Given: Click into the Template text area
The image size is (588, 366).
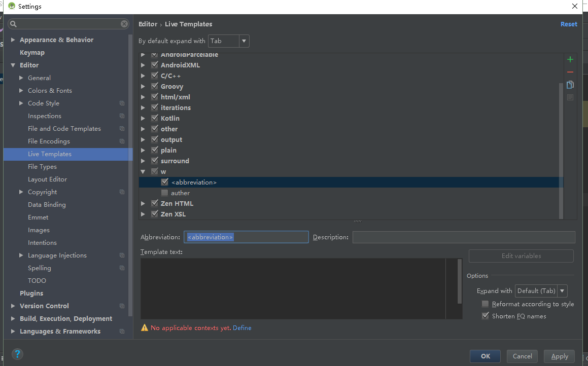Looking at the screenshot, I should coord(293,288).
